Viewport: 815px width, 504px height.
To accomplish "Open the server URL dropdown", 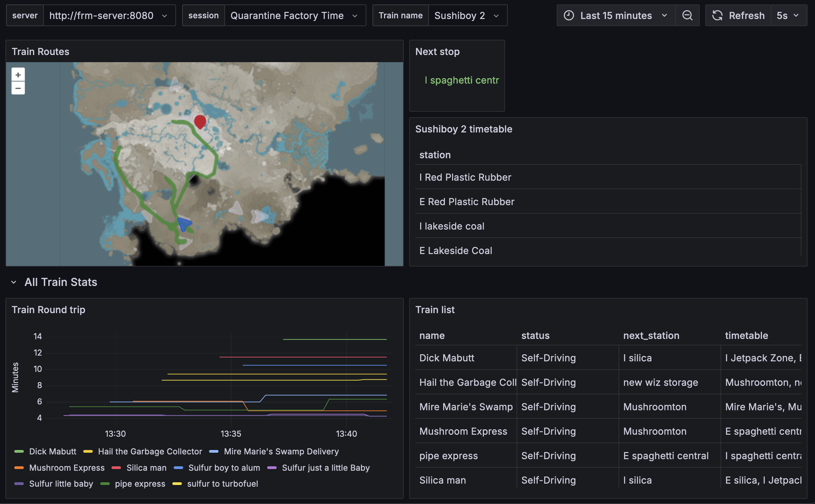I will point(109,16).
